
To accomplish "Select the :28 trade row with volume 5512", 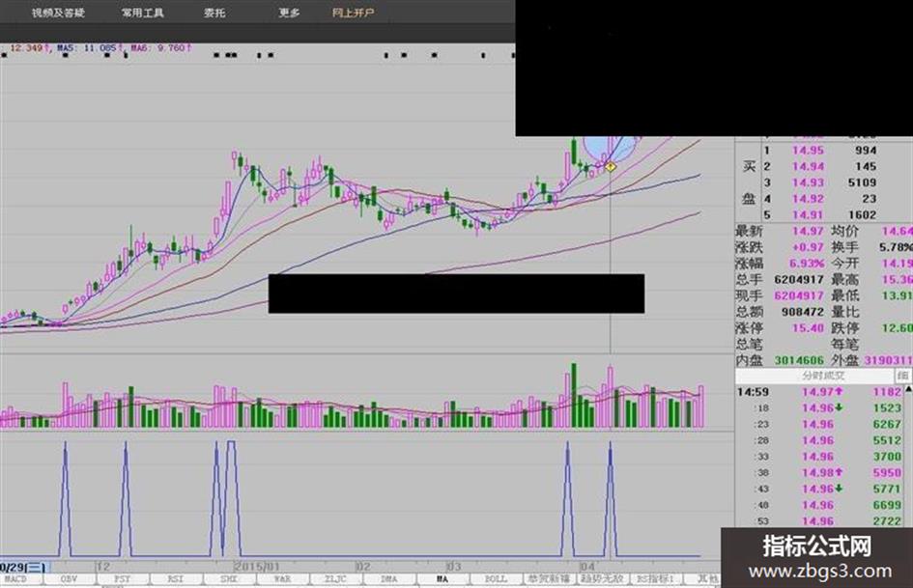I will click(820, 441).
